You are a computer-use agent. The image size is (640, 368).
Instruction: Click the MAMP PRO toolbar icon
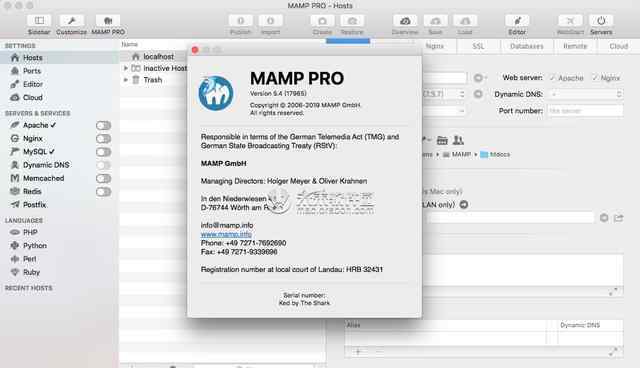[108, 21]
